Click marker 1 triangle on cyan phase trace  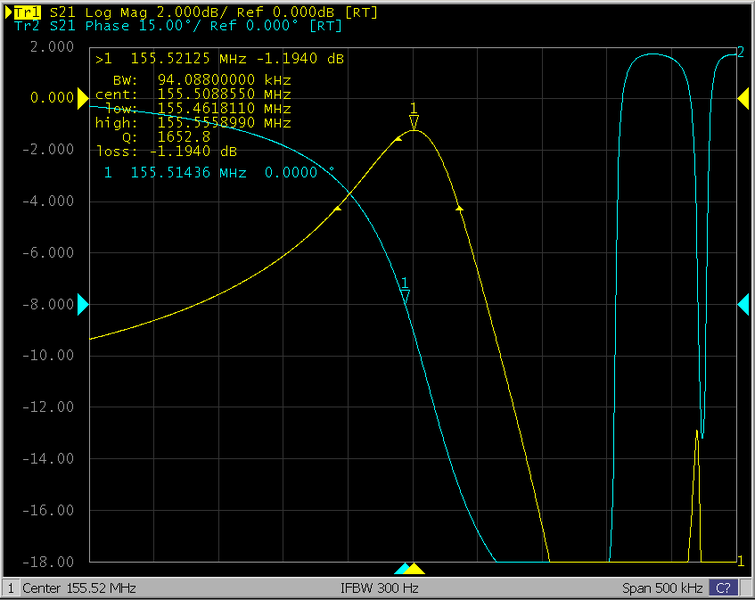405,297
